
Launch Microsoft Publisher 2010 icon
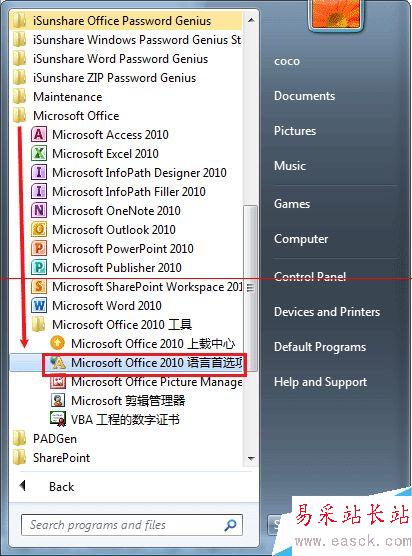pyautogui.click(x=39, y=268)
